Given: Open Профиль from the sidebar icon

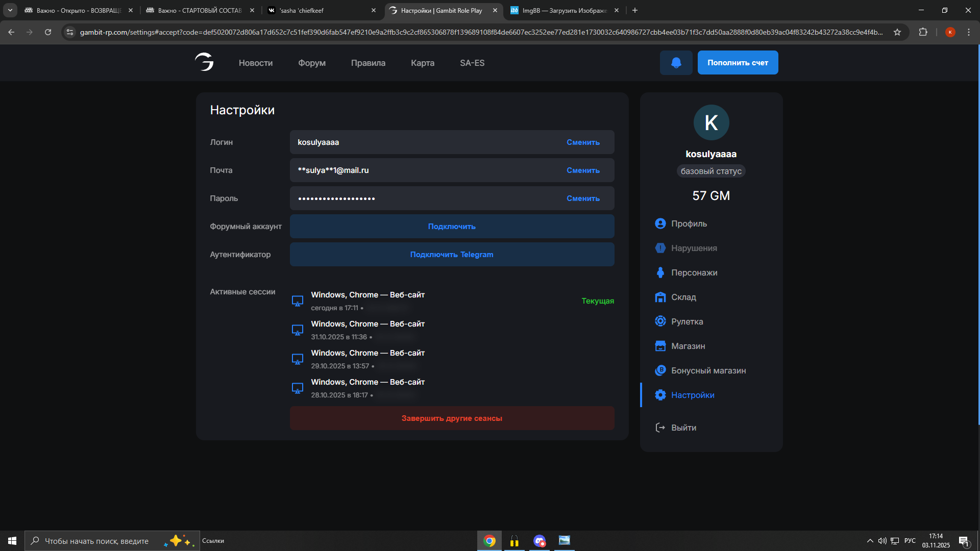Looking at the screenshot, I should [x=660, y=223].
